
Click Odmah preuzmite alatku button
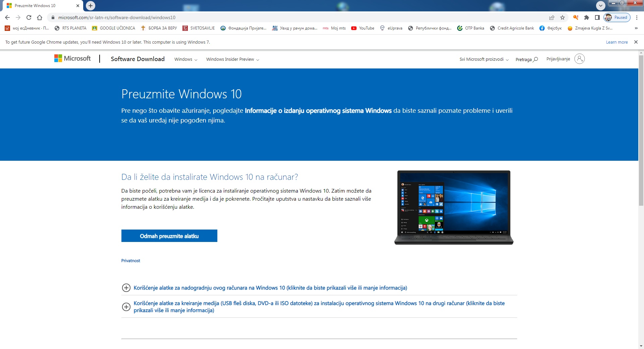[169, 236]
